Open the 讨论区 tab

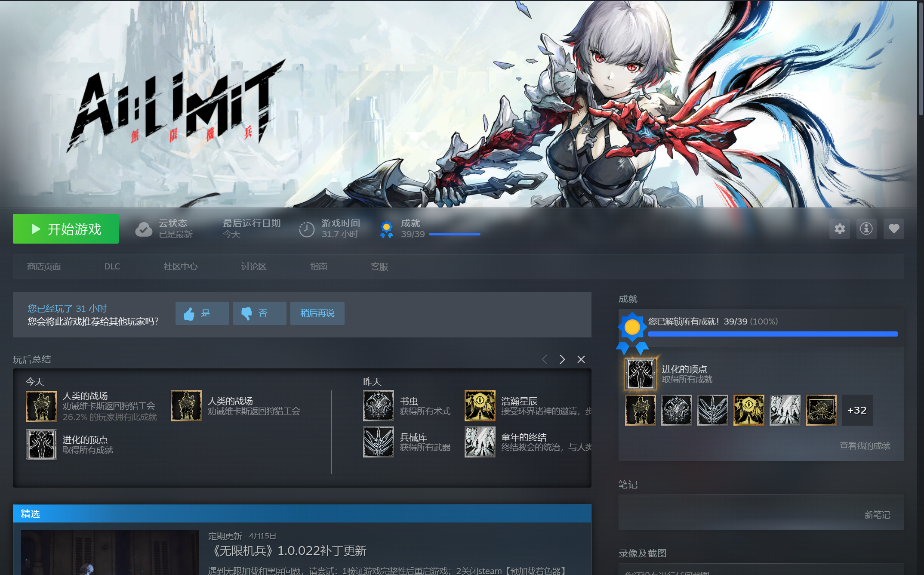tap(254, 267)
